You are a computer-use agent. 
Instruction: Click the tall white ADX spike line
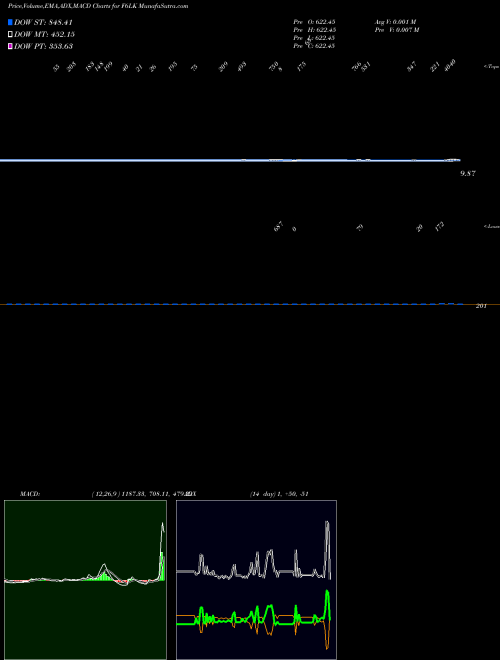click(327, 549)
